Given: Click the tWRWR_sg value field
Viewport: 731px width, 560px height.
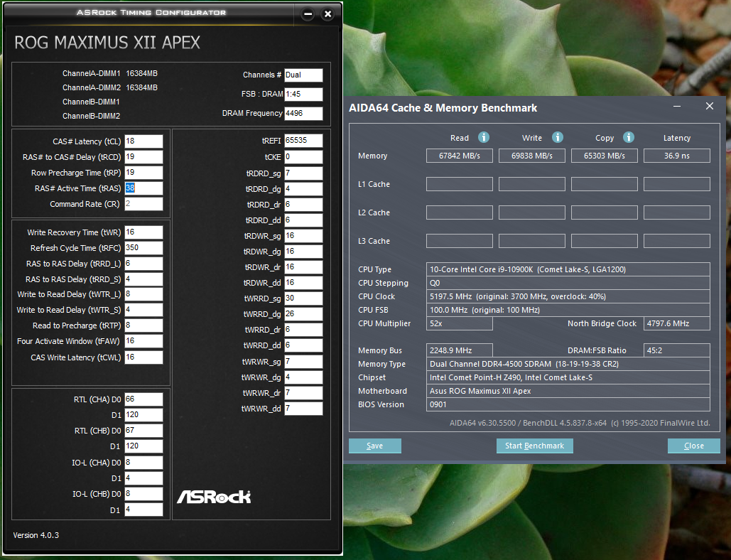Looking at the screenshot, I should [303, 362].
